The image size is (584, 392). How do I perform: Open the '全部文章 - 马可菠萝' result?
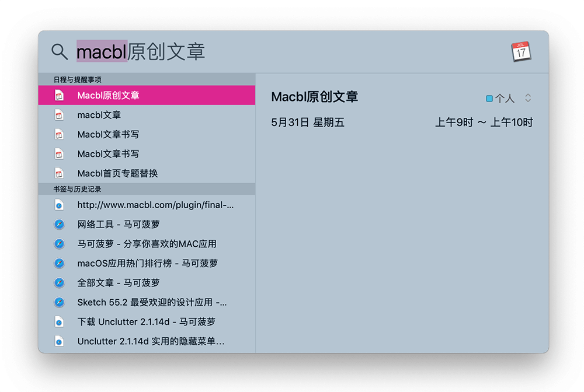tap(147, 283)
